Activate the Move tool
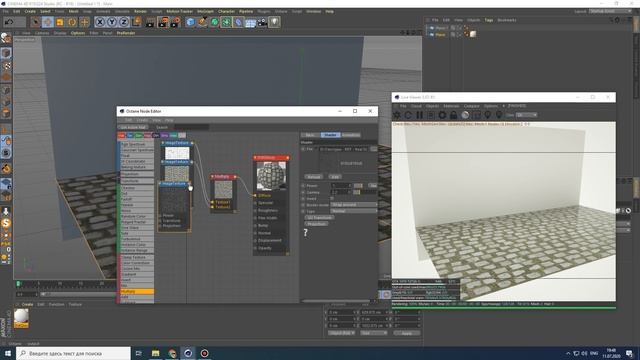Image resolution: width=640 pixels, height=360 pixels. (x=48, y=22)
